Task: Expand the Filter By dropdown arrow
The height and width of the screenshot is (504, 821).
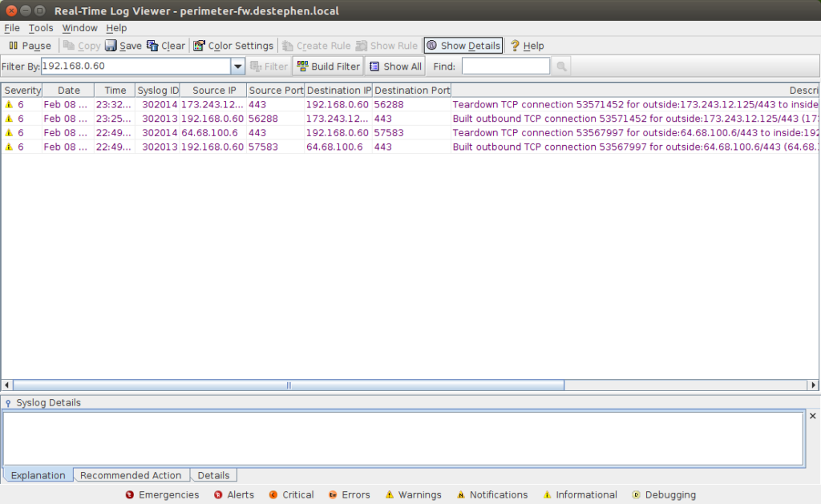Action: tap(237, 67)
